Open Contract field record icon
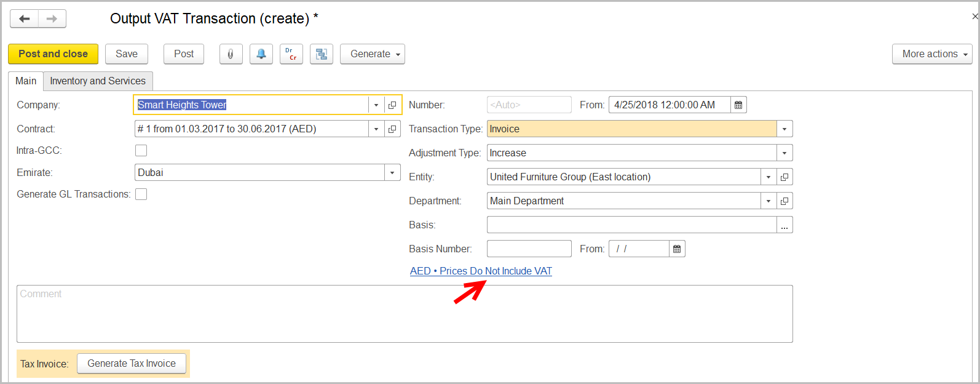This screenshot has width=980, height=384. [x=392, y=129]
